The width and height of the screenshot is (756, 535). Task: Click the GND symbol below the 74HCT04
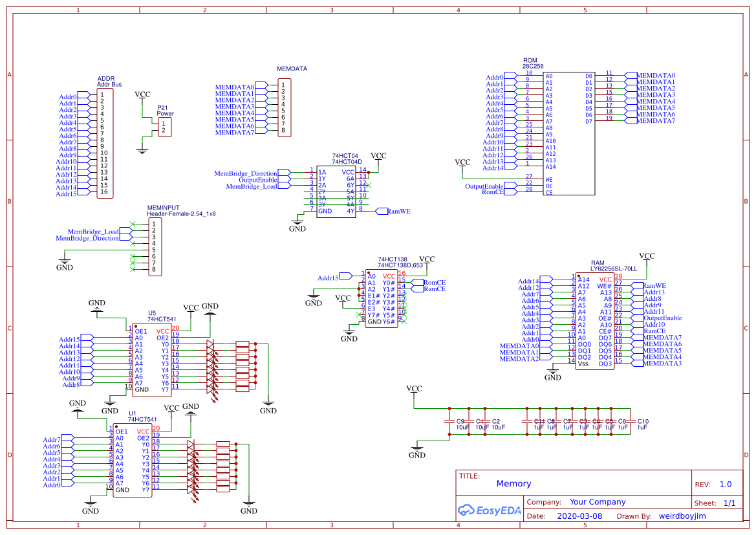tap(296, 224)
